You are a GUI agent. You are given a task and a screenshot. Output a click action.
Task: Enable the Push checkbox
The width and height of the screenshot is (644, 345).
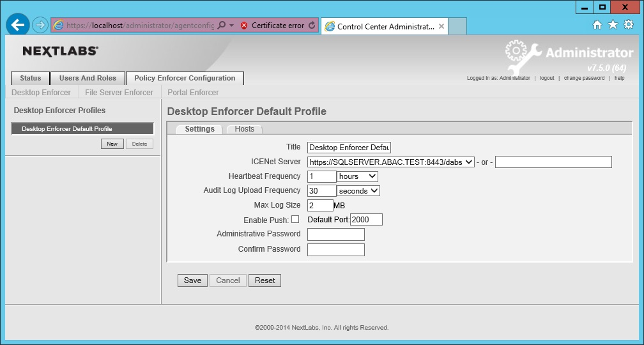[x=295, y=219]
